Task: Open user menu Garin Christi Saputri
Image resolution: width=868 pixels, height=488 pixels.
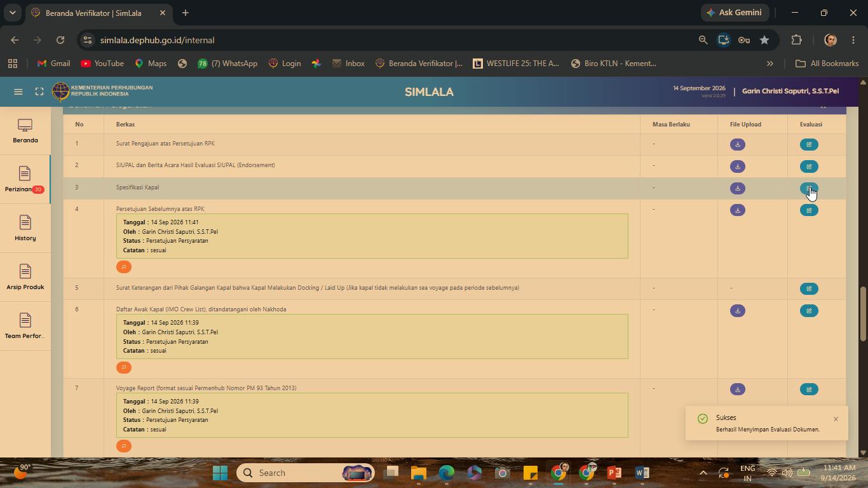Action: click(x=790, y=91)
